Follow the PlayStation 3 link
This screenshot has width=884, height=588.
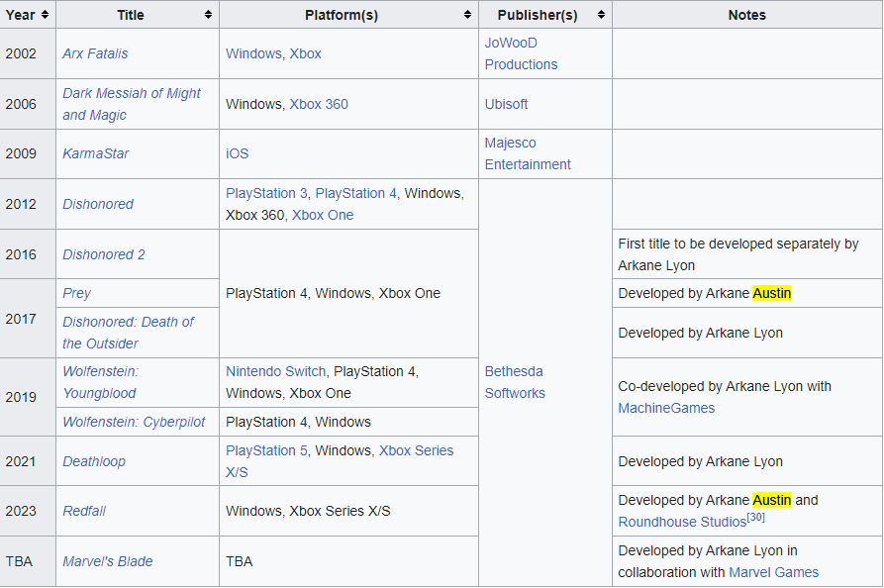pos(266,193)
